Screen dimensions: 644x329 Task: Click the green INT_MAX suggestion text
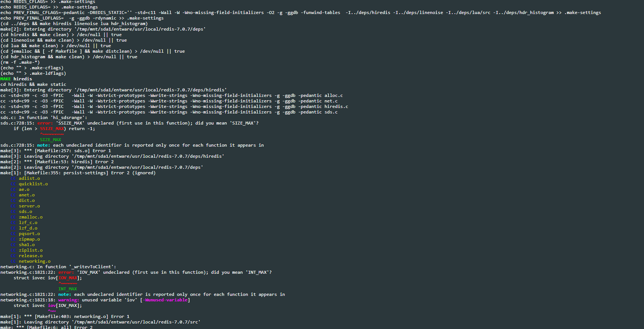[67, 289]
